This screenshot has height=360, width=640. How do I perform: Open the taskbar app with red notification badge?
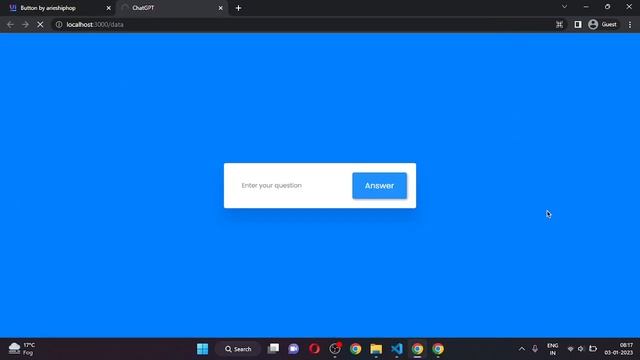point(335,349)
